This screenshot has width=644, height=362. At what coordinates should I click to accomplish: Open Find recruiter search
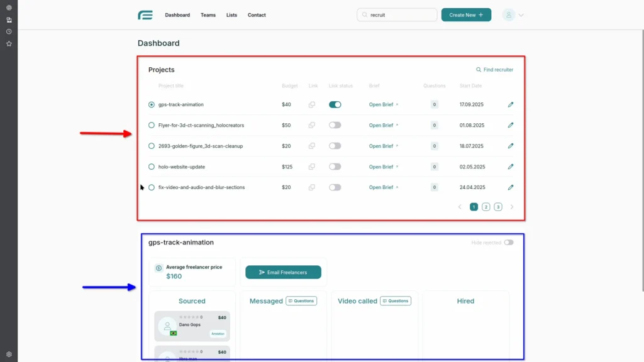(x=494, y=70)
